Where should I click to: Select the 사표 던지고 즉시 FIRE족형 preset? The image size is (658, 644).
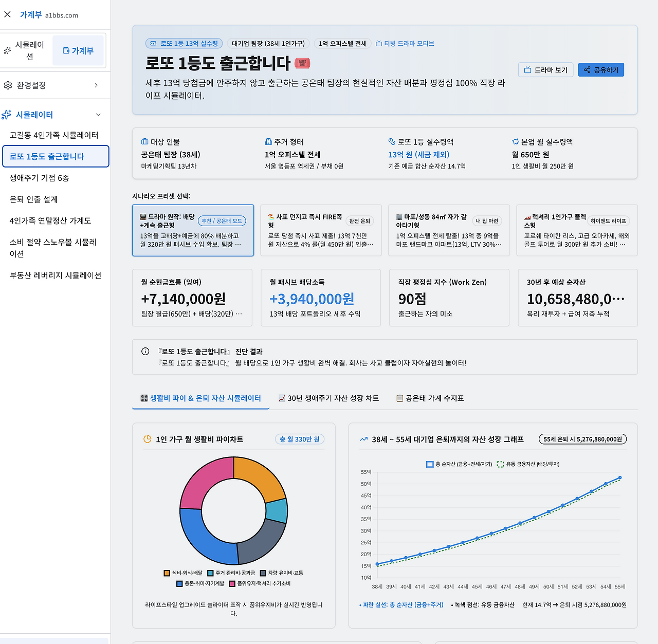pyautogui.click(x=321, y=230)
